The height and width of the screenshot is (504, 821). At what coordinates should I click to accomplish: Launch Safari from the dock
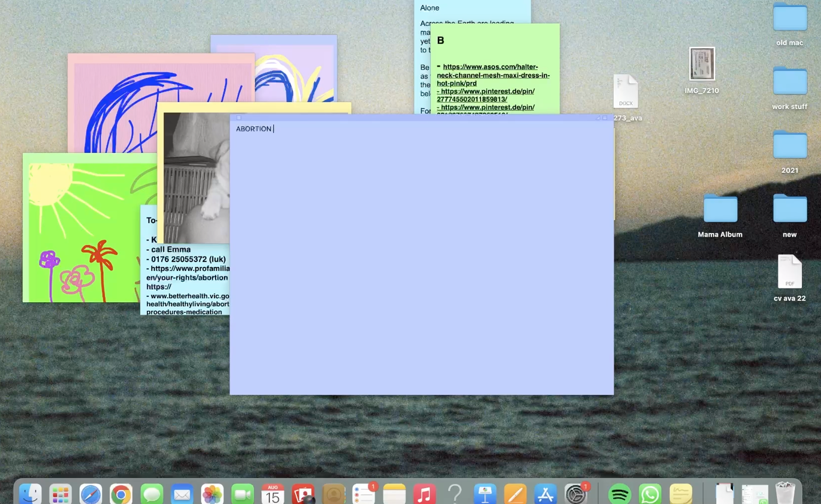[91, 494]
